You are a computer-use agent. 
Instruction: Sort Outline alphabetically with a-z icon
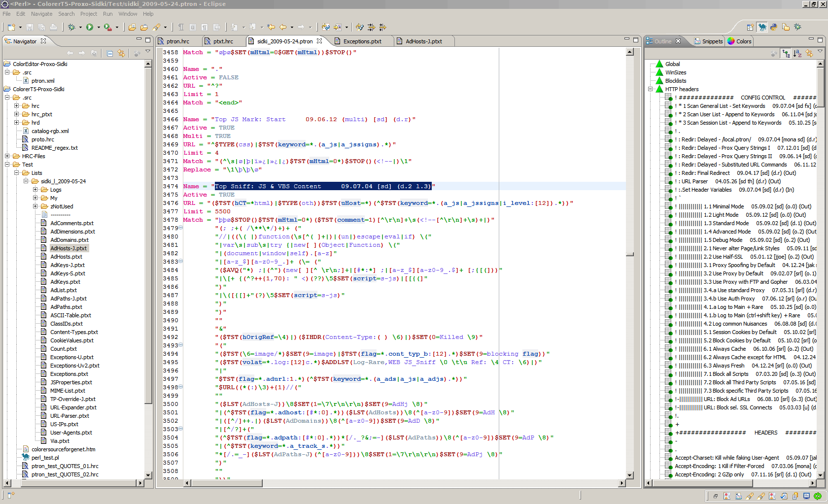click(797, 53)
